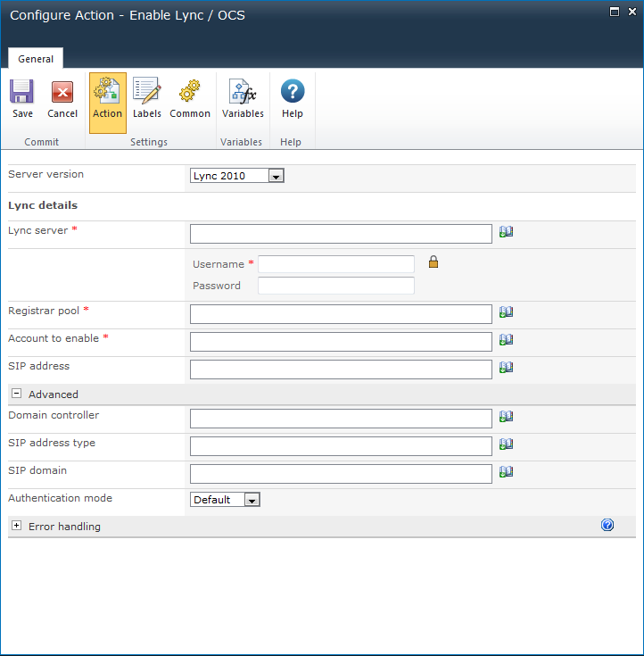
Task: Click the blue help icon near Error handling
Action: [x=607, y=525]
